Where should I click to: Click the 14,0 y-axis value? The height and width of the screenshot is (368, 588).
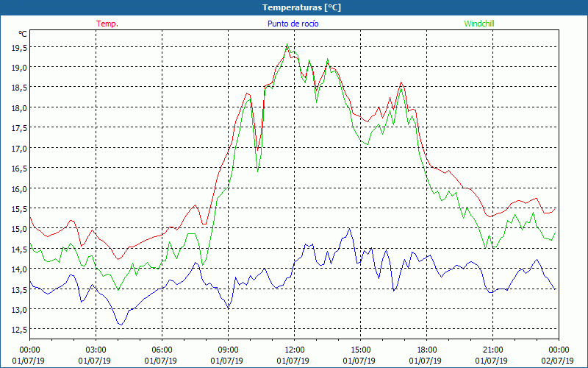pos(20,269)
